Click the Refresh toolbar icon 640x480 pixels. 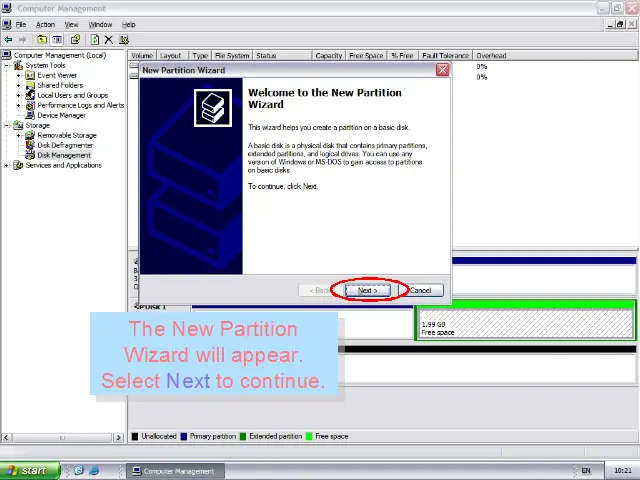click(95, 40)
